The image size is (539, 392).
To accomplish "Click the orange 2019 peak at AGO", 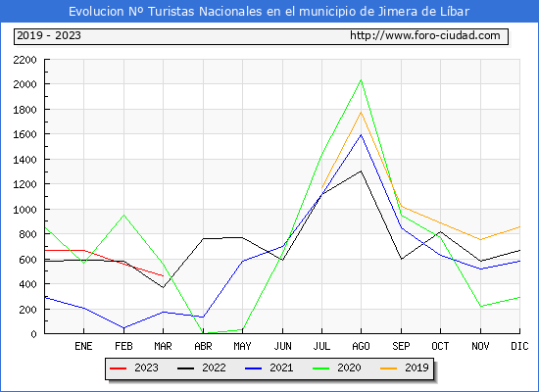I will [361, 112].
